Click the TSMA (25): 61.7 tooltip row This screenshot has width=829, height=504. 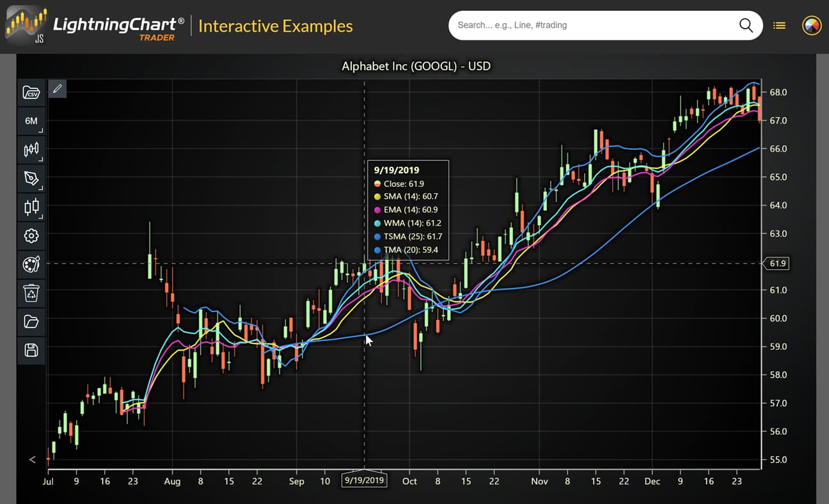(x=408, y=237)
